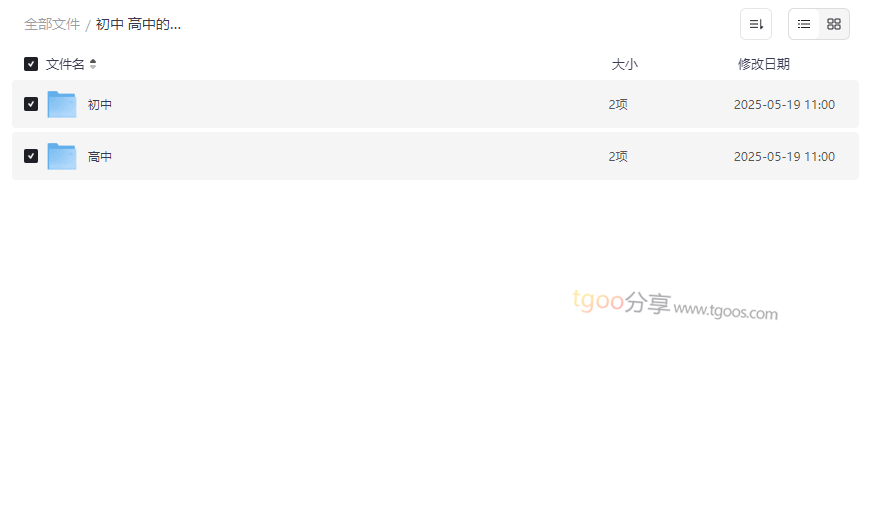Click the 修改日期 column header
The width and height of the screenshot is (874, 514).
tap(763, 64)
